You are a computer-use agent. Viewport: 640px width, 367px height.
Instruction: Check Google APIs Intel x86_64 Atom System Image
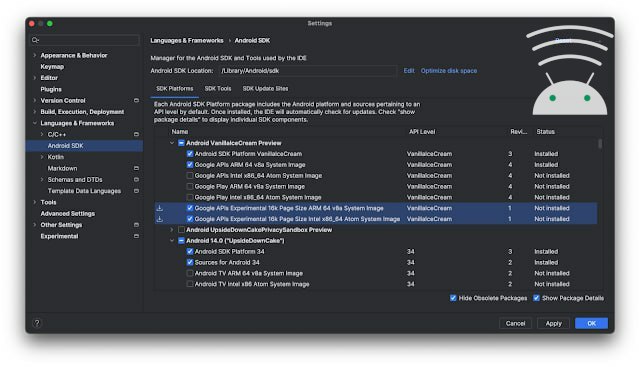[x=190, y=176]
